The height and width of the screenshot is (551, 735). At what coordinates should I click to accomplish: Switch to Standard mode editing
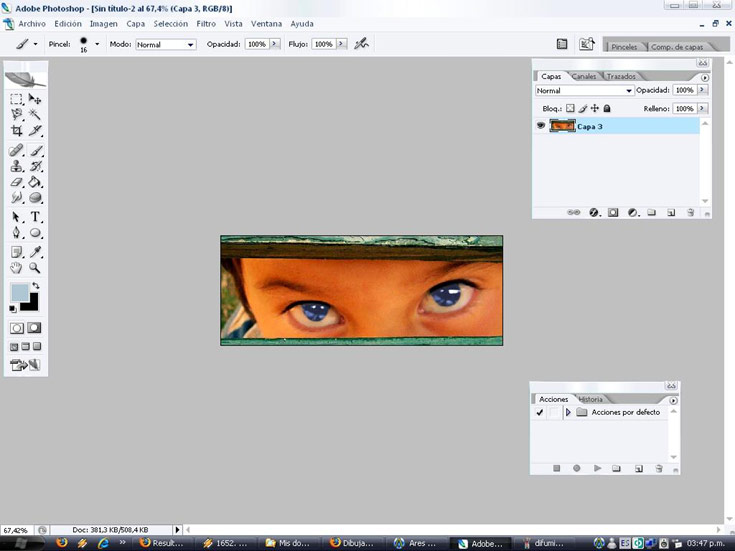click(x=17, y=328)
